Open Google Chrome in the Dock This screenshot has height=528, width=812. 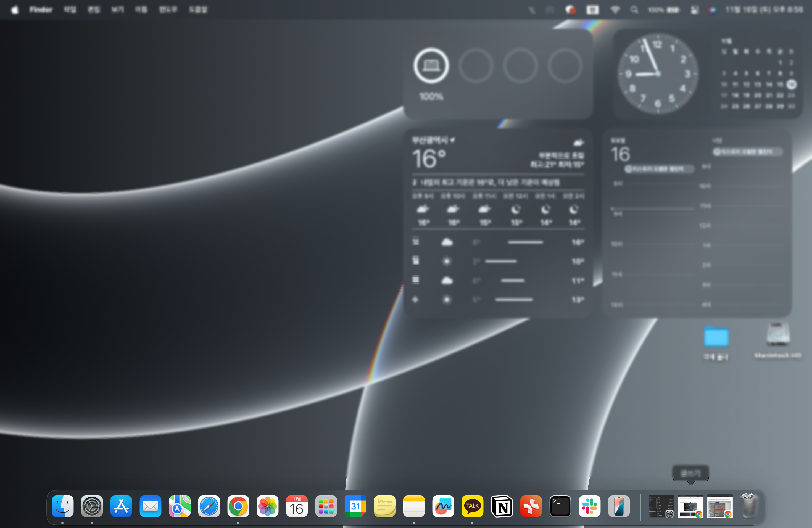238,506
